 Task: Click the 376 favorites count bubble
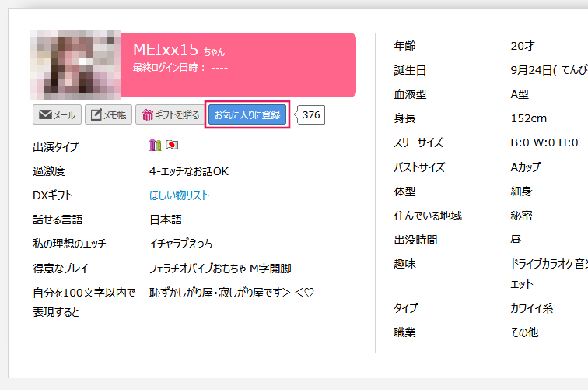coord(311,115)
